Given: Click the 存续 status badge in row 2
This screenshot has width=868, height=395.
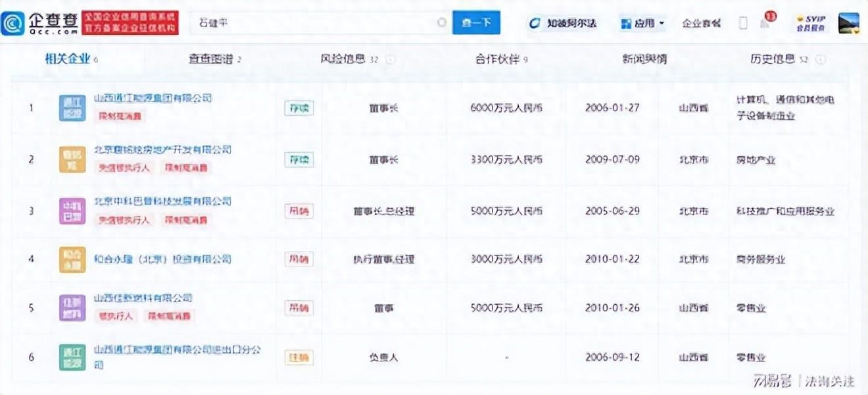Looking at the screenshot, I should [299, 160].
